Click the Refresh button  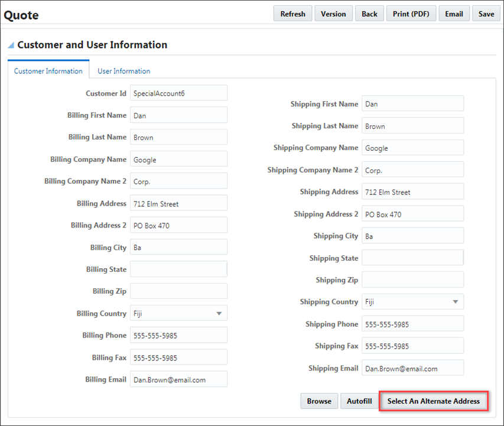(292, 13)
